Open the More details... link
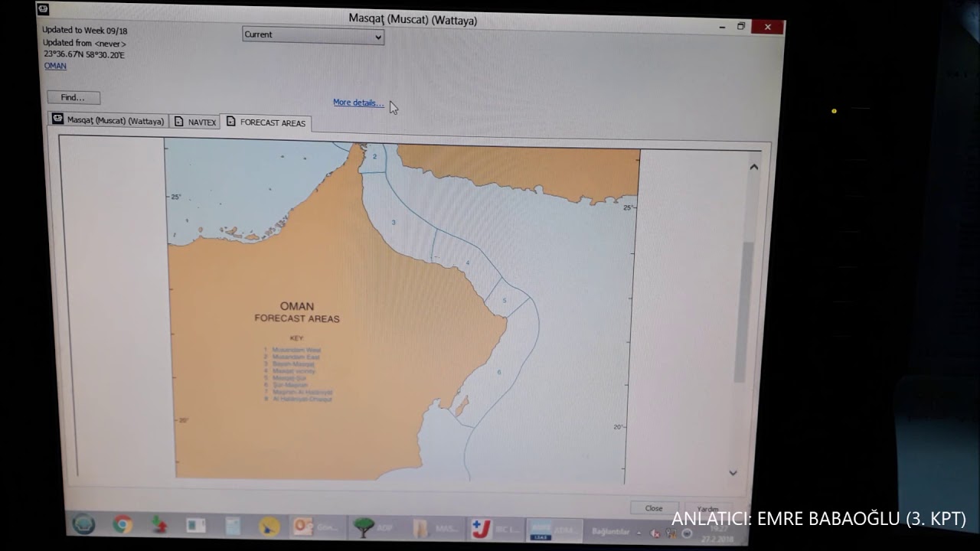980x551 pixels. pos(358,103)
